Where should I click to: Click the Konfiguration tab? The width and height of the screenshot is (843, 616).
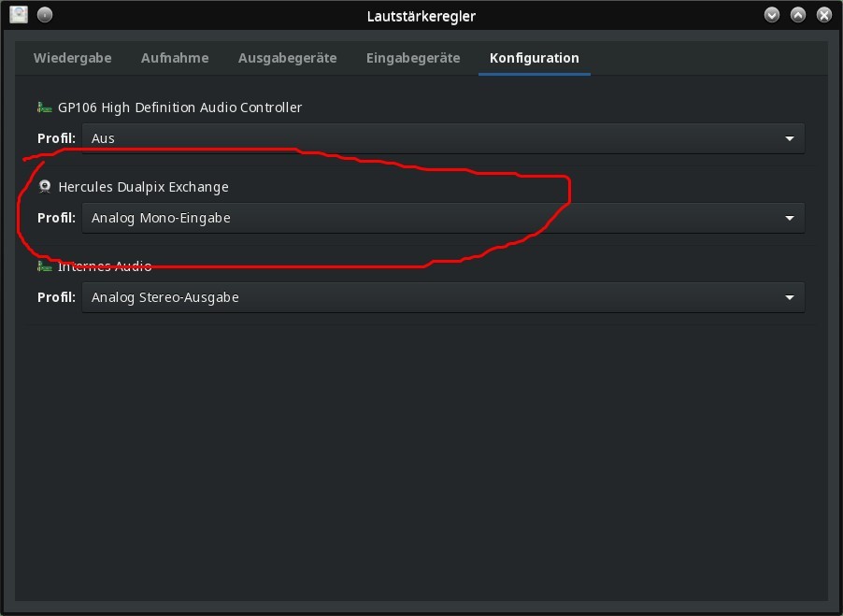coord(535,58)
